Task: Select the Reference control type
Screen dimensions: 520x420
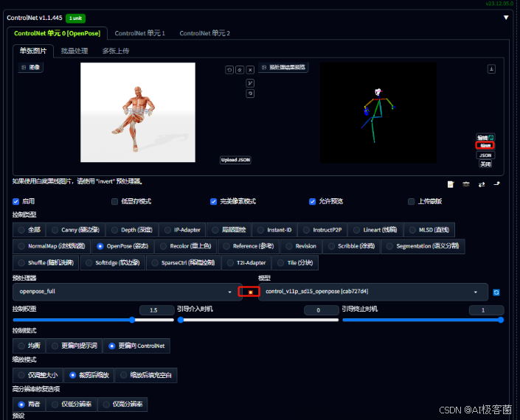Action: (249, 246)
